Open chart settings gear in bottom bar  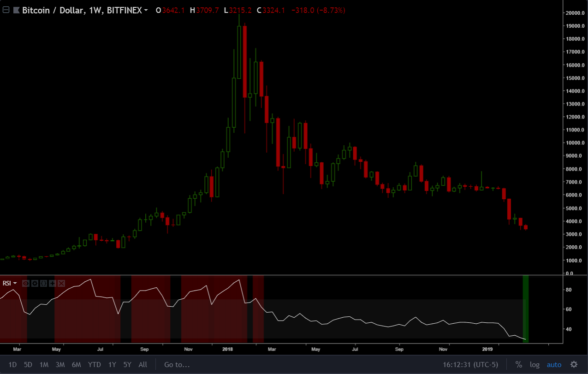click(x=574, y=364)
